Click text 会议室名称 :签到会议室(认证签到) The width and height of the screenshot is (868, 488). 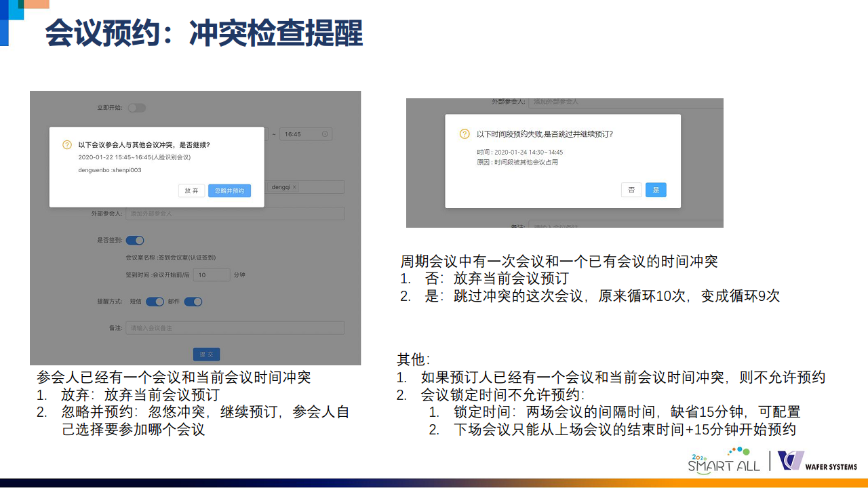pos(170,258)
